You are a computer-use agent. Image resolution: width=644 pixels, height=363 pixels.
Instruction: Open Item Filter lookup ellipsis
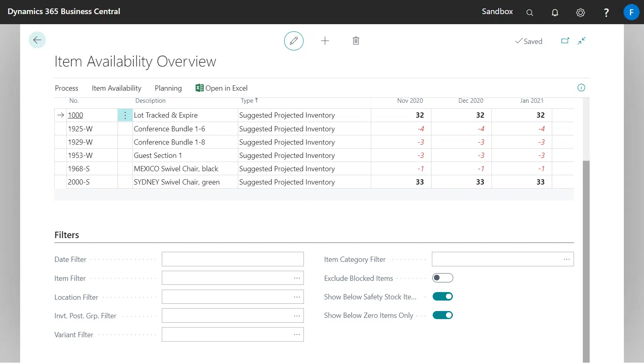tap(297, 278)
